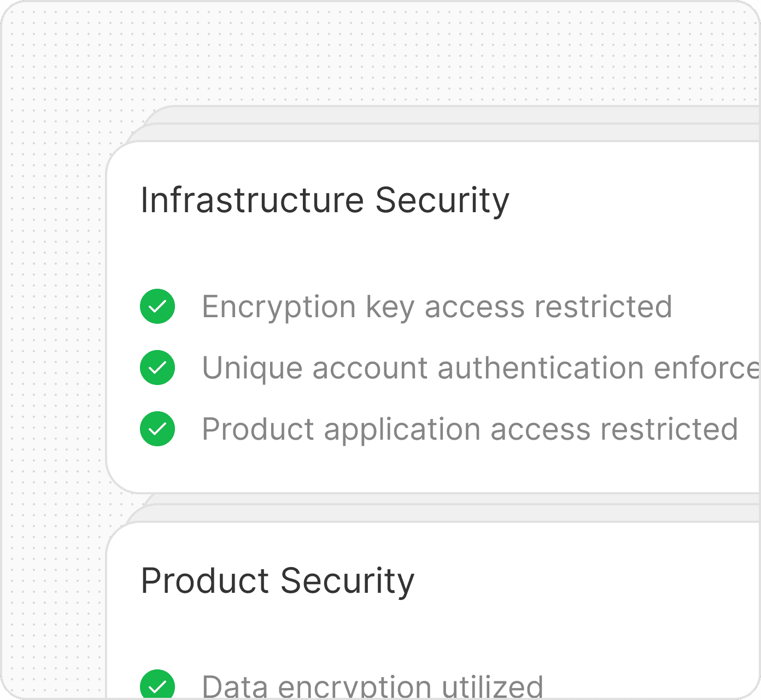Click dotted background above the stacked cards

click(383, 55)
